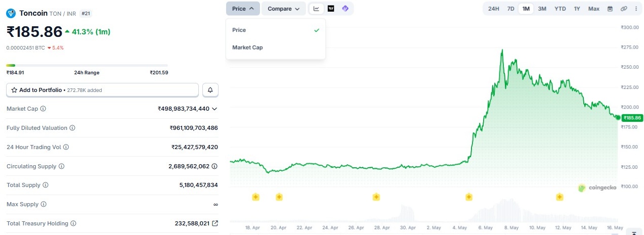Viewport: 644px width, 235px height.
Task: Open Market Cap info tooltip icon
Action: pyautogui.click(x=43, y=109)
